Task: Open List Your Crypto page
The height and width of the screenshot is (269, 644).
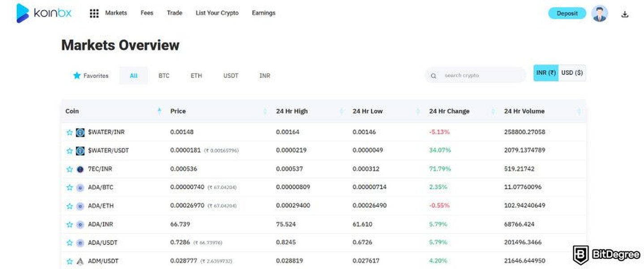Action: (x=217, y=13)
